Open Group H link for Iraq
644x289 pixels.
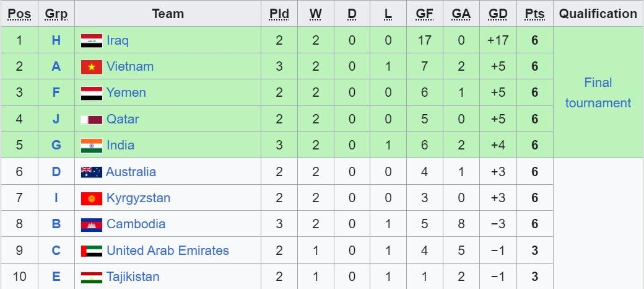click(x=56, y=40)
